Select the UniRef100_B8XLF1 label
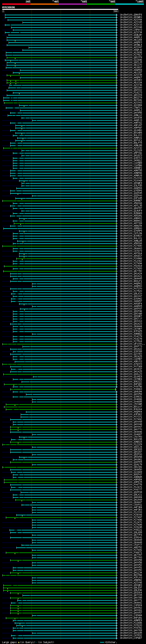Screen dimensions: 146x644 [131, 281]
